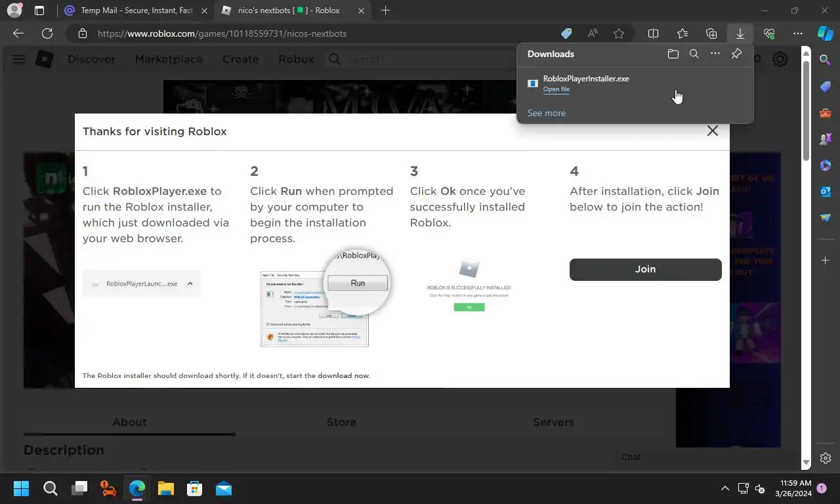Viewport: 840px width, 504px height.
Task: Open the Windows Start menu
Action: (x=21, y=488)
